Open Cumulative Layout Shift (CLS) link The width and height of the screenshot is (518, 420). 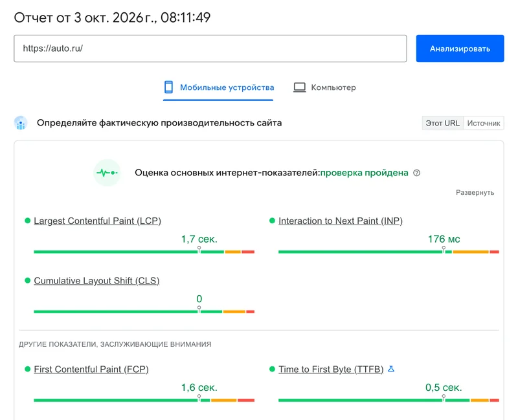pyautogui.click(x=96, y=281)
